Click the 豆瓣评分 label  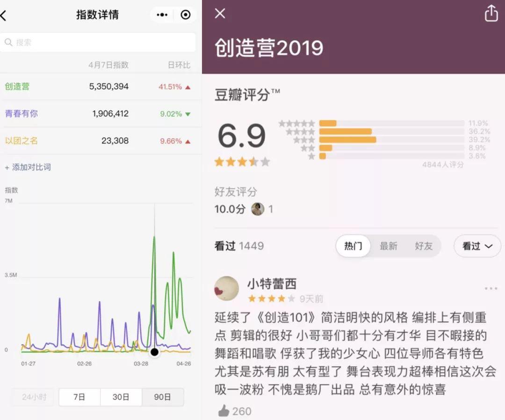click(x=242, y=95)
